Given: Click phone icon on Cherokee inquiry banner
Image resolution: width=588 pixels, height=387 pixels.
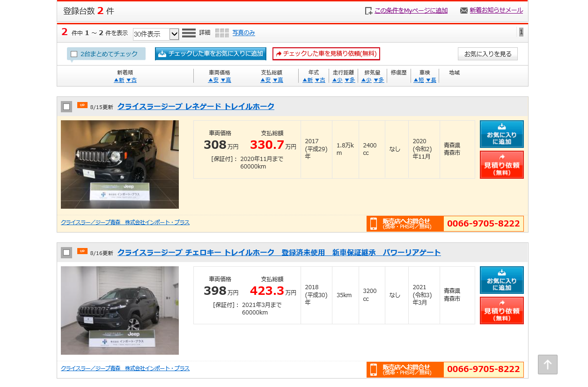Looking at the screenshot, I should click(374, 370).
